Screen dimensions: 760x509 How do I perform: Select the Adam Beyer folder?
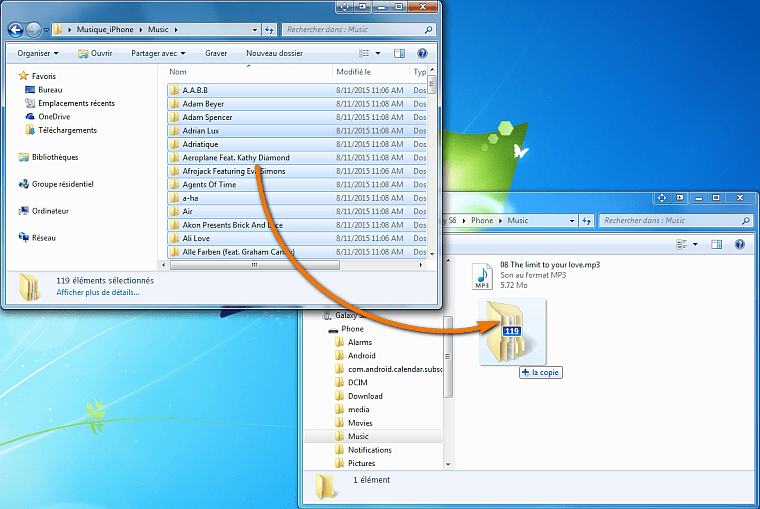[297, 104]
